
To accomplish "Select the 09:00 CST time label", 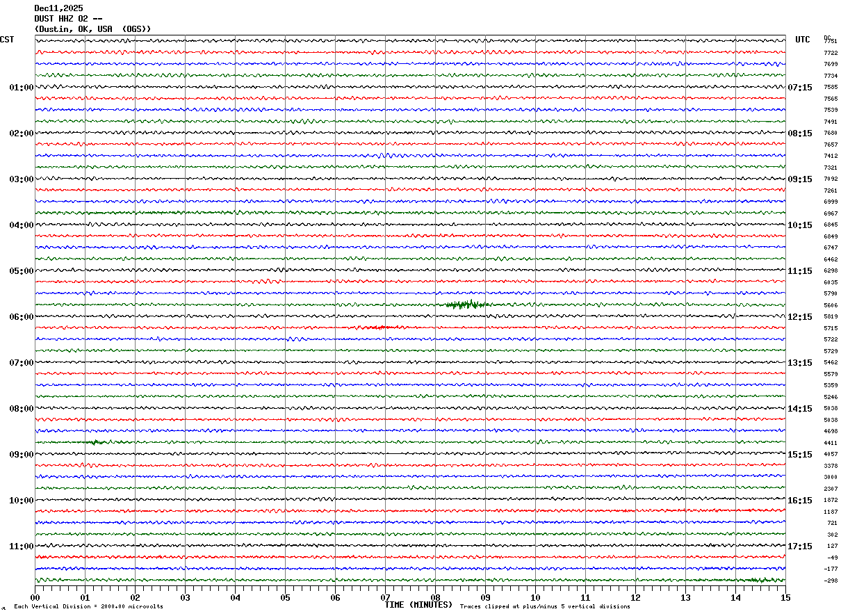I will tap(22, 455).
